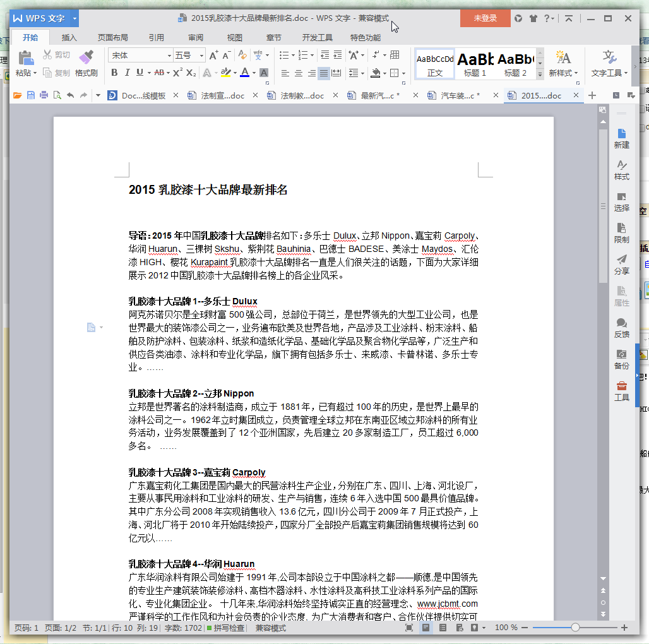The image size is (649, 644).
Task: Save the document with the floppy disk icon
Action: [31, 95]
